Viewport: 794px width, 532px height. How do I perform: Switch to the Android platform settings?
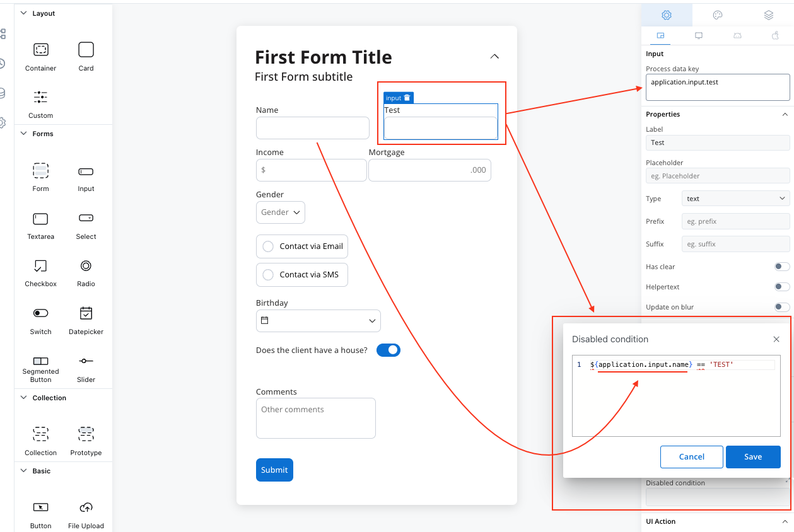737,36
